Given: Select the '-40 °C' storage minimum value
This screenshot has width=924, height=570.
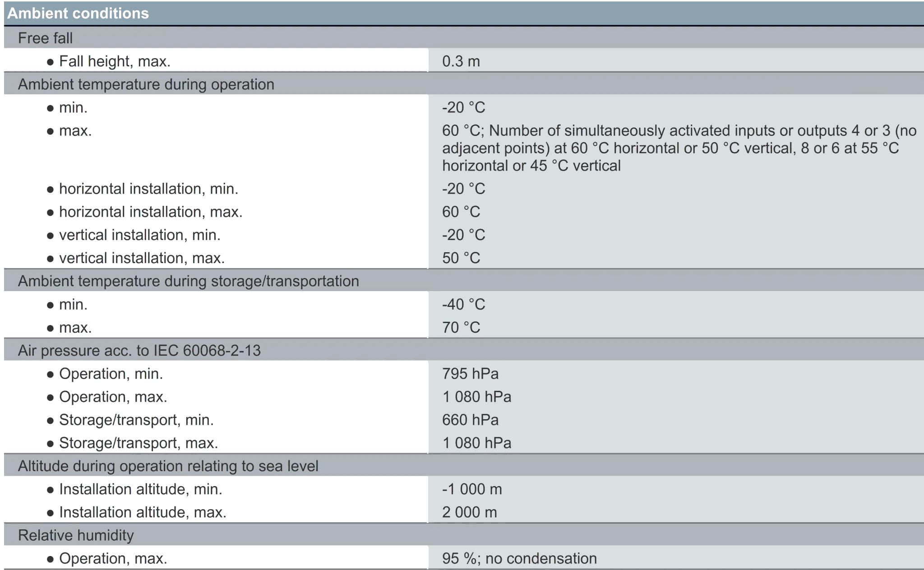Looking at the screenshot, I should coord(463,304).
